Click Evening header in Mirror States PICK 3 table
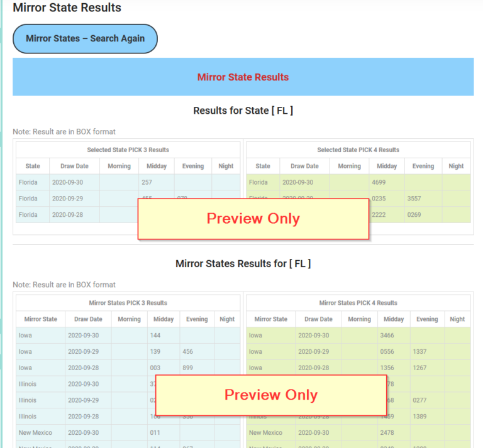Image resolution: width=483 pixels, height=448 pixels. click(x=197, y=319)
